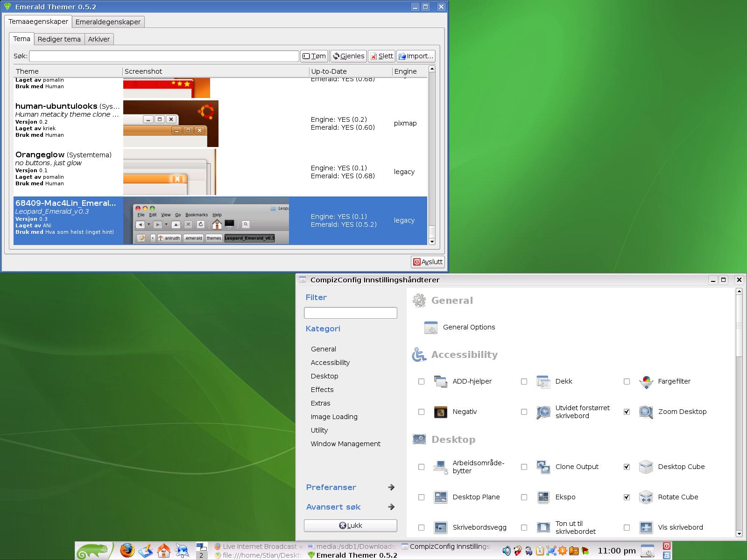Enable the Clone Output checkbox
Screen dimensions: 747x560
(x=524, y=467)
